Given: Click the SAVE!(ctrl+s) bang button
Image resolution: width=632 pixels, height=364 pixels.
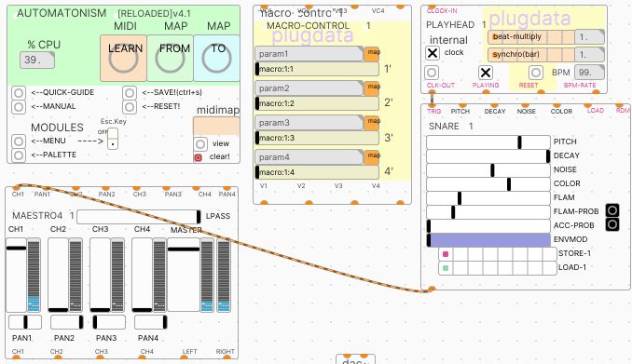Looking at the screenshot, I should tap(130, 92).
